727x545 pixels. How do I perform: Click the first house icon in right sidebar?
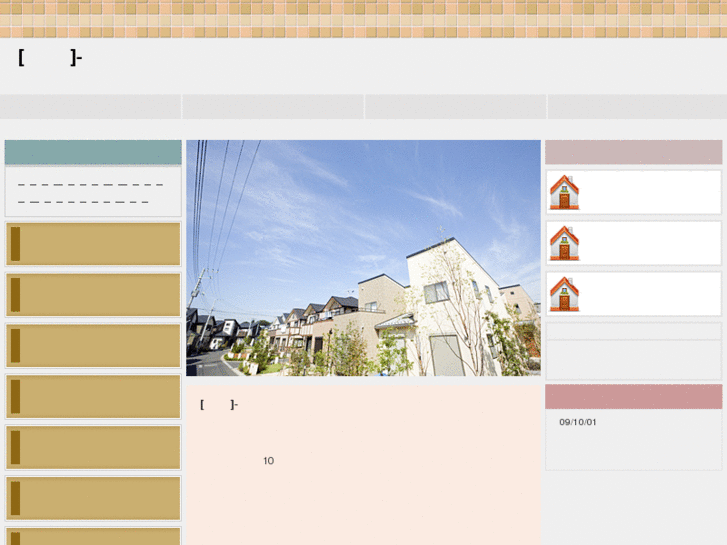click(564, 192)
